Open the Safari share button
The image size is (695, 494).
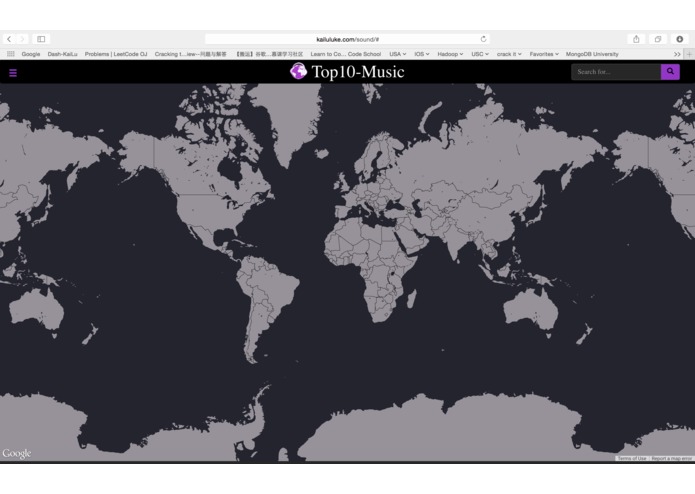[636, 39]
